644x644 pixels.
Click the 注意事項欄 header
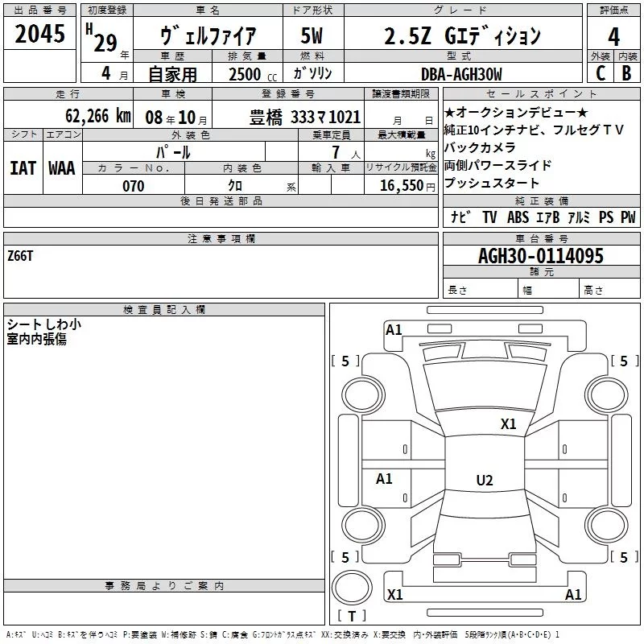coord(221,238)
